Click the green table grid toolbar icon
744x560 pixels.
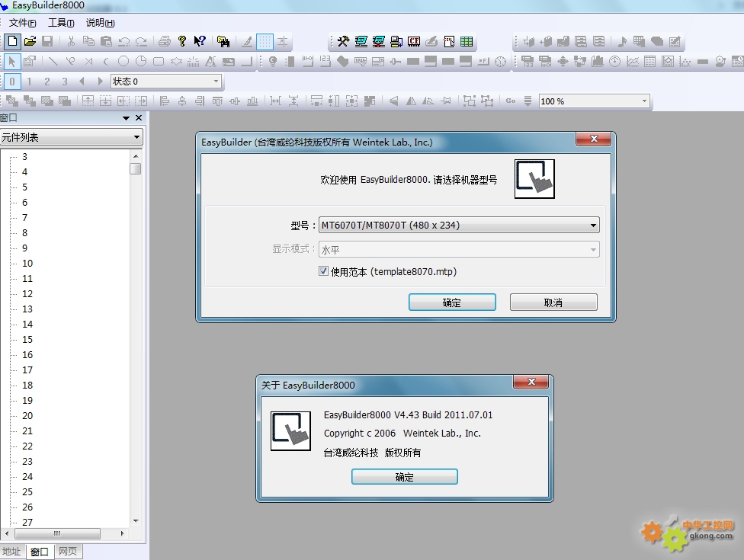[x=467, y=42]
